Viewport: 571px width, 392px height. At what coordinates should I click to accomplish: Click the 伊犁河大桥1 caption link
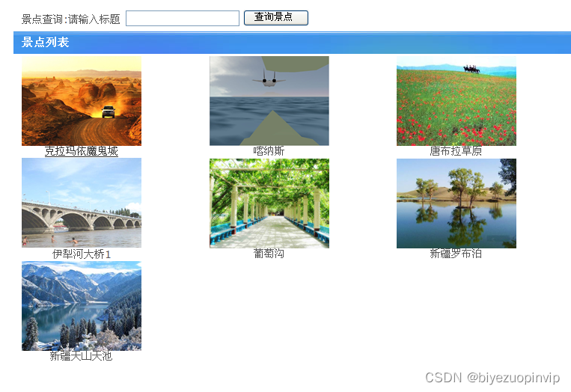coord(82,254)
